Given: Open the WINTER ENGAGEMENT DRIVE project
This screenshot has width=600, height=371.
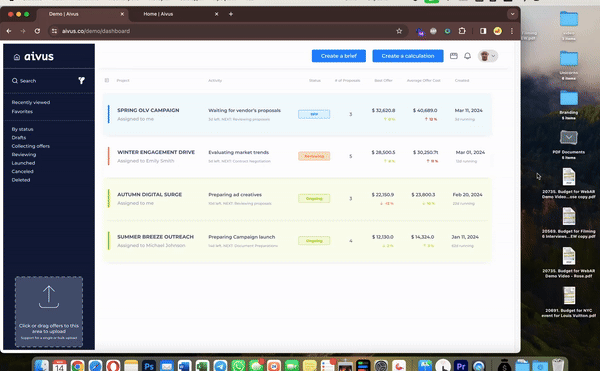Looking at the screenshot, I should pos(156,152).
